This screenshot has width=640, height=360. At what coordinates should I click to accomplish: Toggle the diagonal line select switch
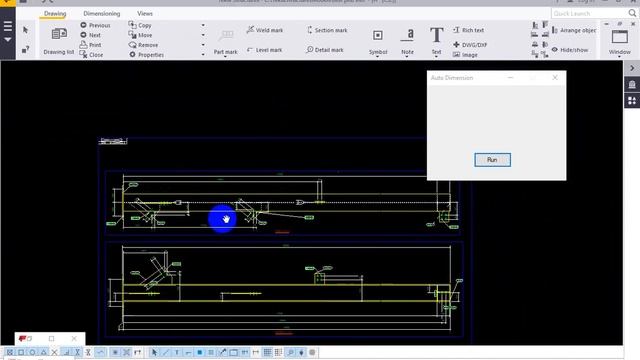(165, 352)
